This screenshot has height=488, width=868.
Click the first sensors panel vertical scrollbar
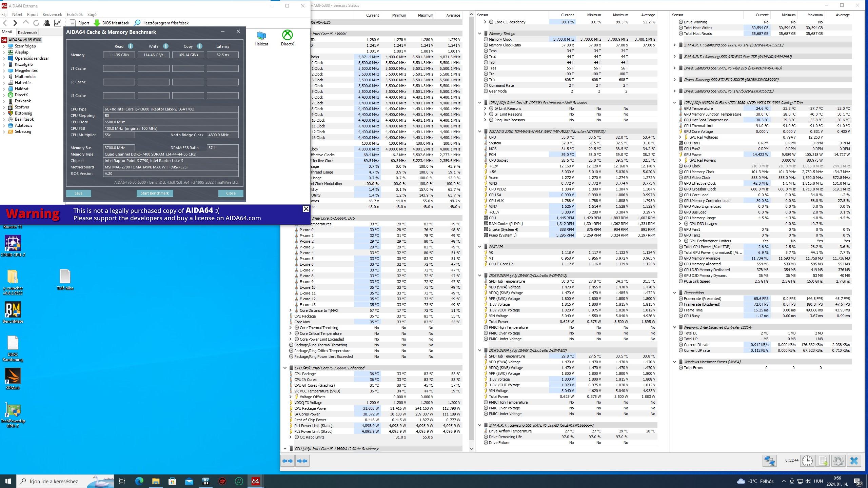click(x=471, y=232)
